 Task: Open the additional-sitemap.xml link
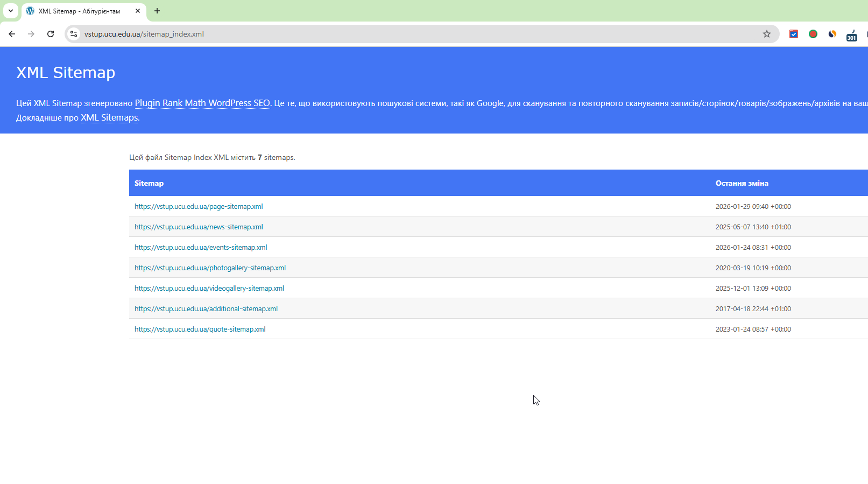pyautogui.click(x=206, y=308)
